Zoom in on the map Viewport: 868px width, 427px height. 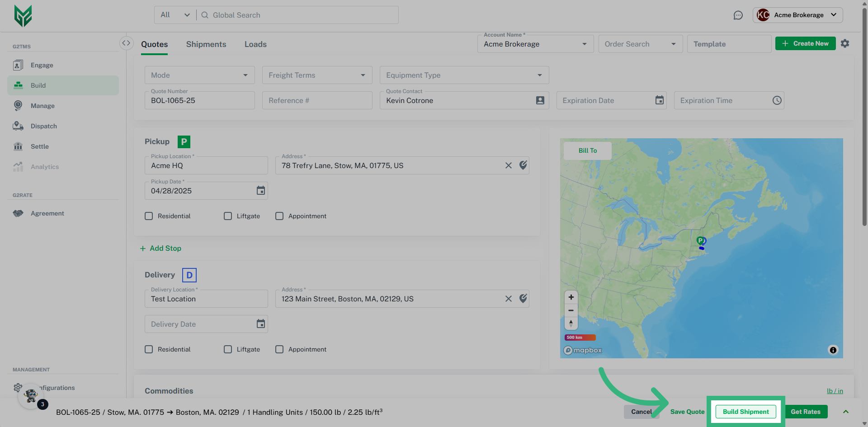571,297
